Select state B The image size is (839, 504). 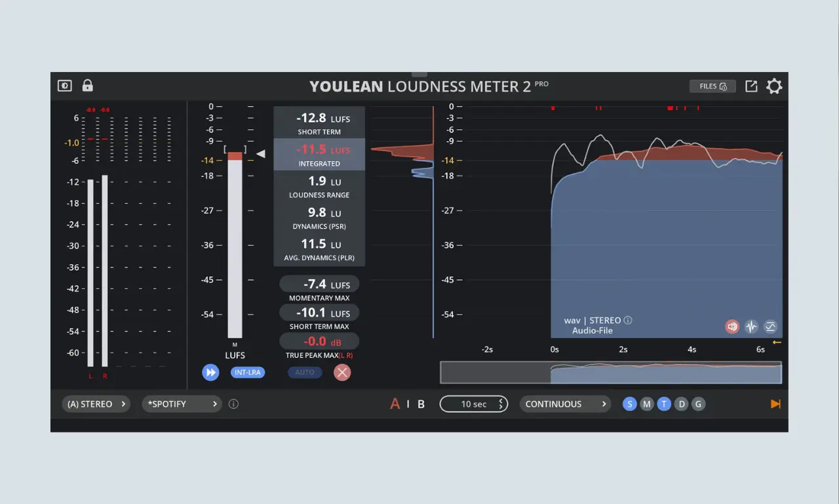pyautogui.click(x=421, y=404)
